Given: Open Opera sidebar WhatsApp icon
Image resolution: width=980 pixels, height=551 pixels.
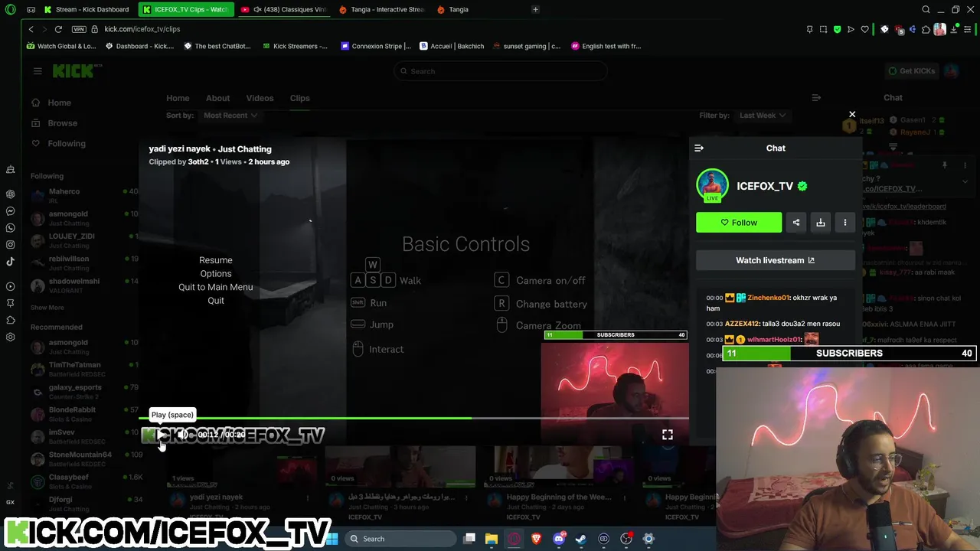Looking at the screenshot, I should 10,228.
